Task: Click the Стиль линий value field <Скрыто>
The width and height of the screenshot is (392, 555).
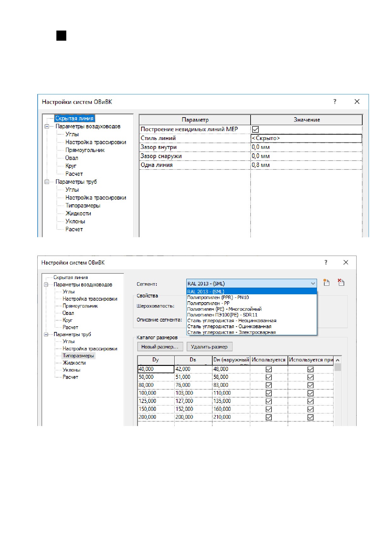Action: tap(306, 138)
